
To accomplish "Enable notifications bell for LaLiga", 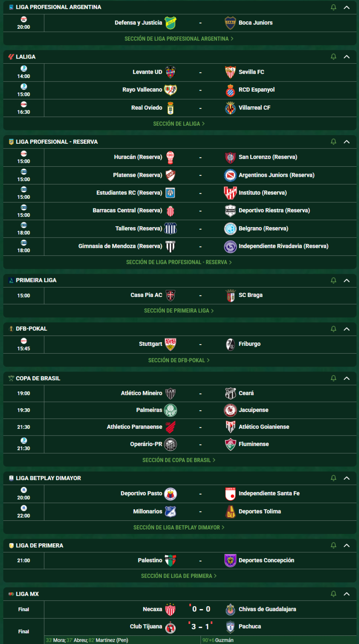I will [334, 57].
